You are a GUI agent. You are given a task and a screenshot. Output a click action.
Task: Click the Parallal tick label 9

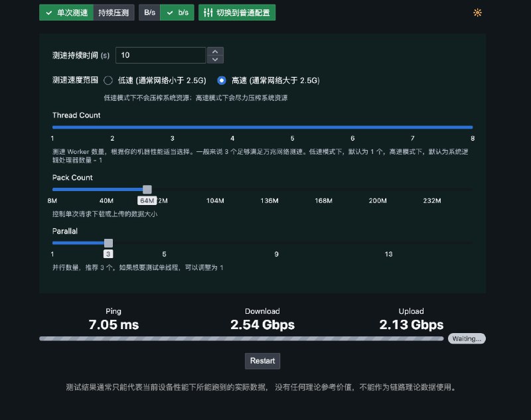coord(277,254)
